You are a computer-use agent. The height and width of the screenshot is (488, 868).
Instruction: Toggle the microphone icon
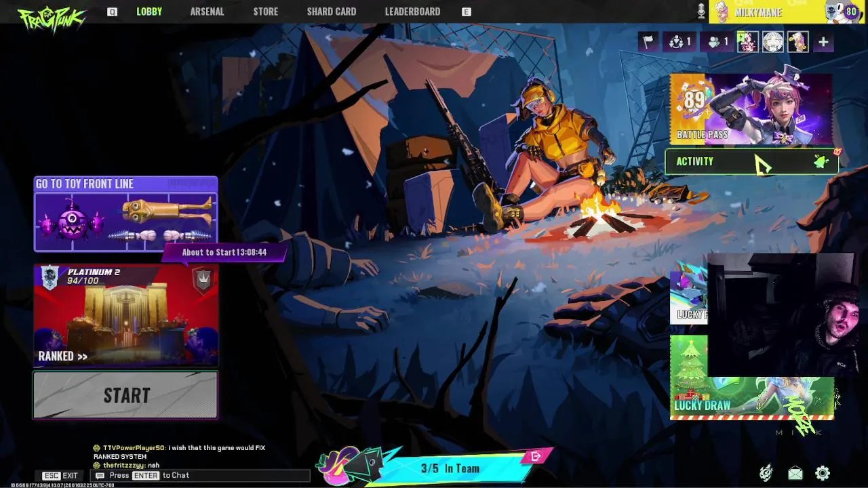click(701, 12)
